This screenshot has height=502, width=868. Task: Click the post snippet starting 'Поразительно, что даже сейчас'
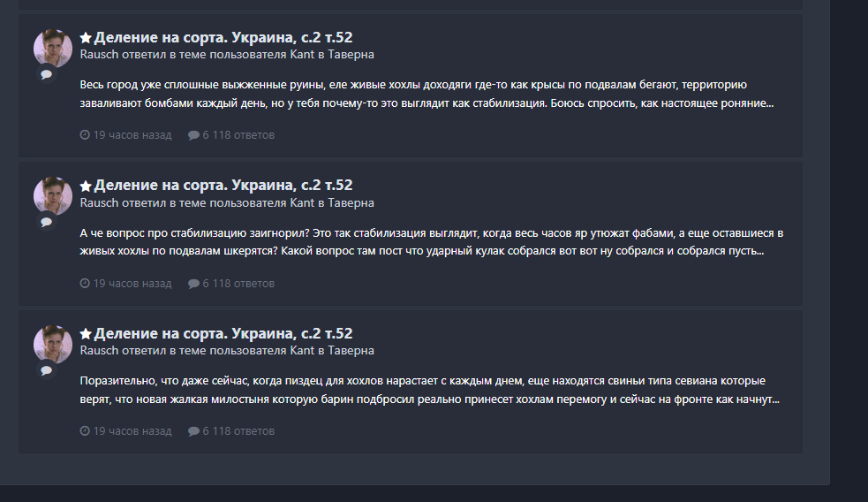tap(429, 390)
